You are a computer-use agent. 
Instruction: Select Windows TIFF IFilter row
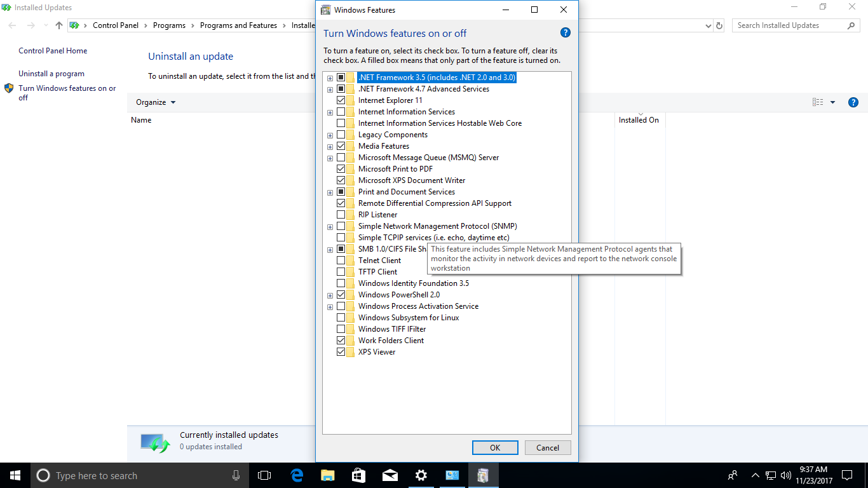click(392, 329)
